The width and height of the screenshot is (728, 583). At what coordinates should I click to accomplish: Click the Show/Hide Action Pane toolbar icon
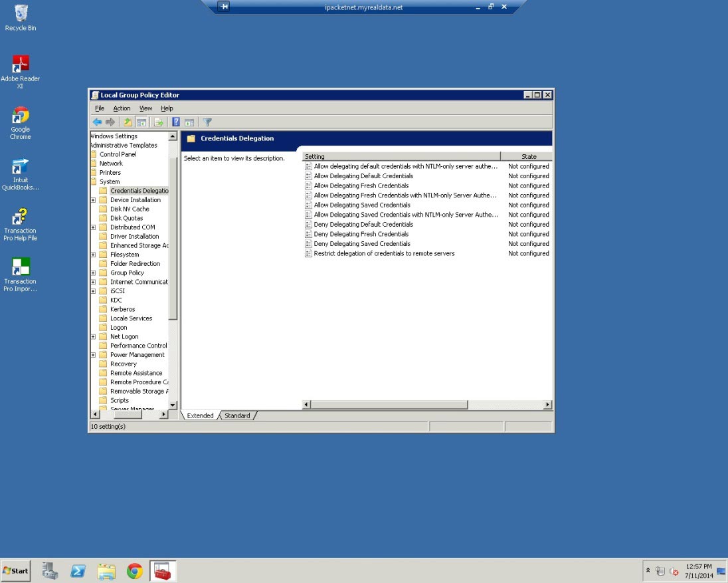click(x=189, y=122)
